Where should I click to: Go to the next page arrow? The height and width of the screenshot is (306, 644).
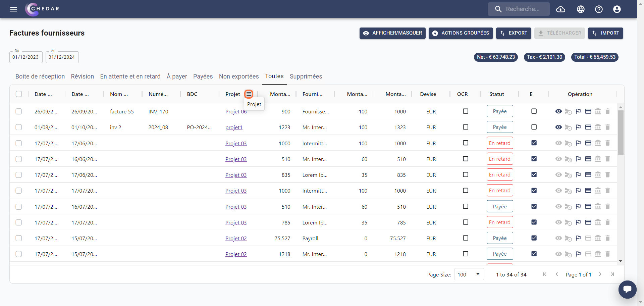coord(600,274)
